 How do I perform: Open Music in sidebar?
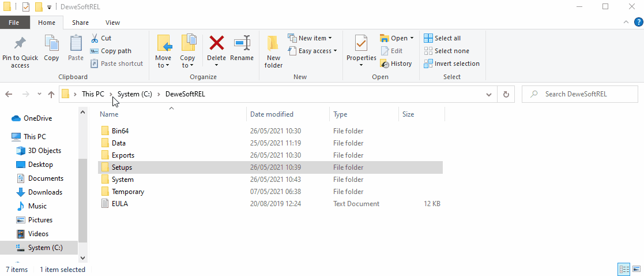point(31,206)
